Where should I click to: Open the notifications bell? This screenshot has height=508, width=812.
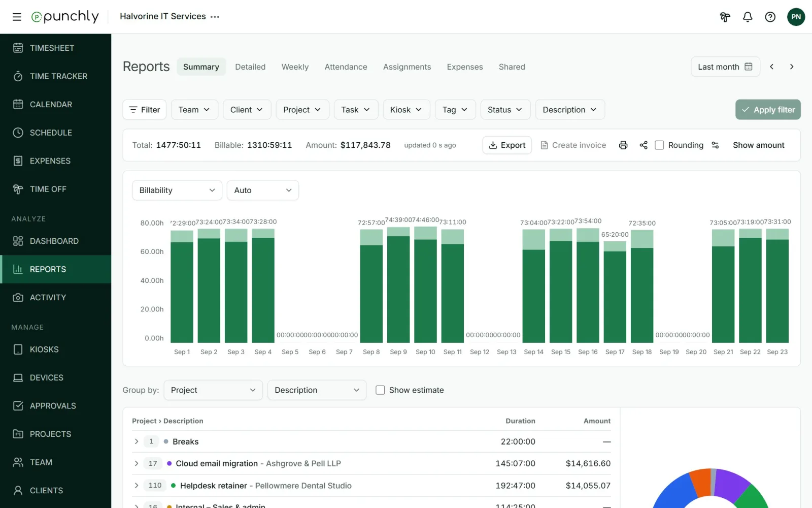(748, 17)
